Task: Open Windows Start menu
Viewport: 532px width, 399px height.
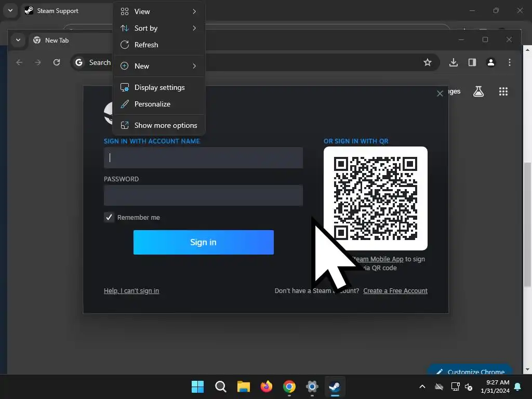Action: click(198, 387)
